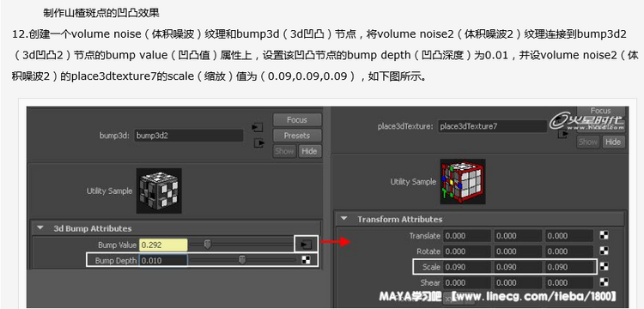Click the Bump Value connected-map arrow icon
This screenshot has width=644, height=309.
tap(306, 245)
